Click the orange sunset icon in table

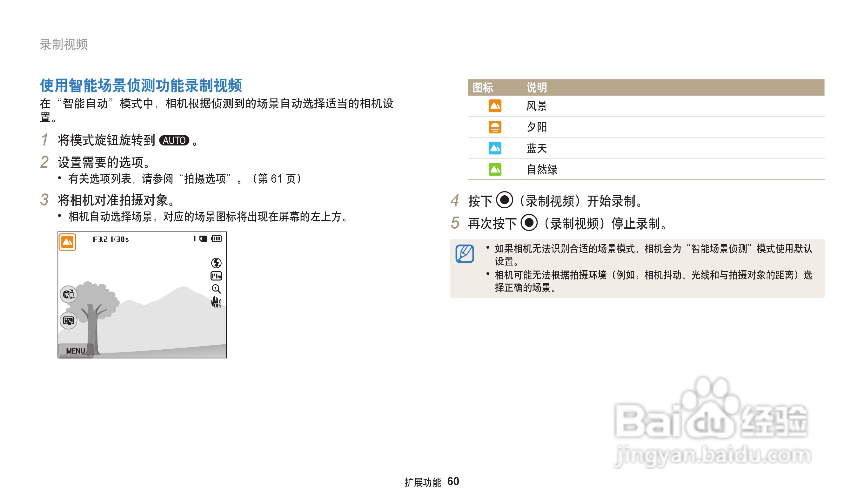(495, 127)
